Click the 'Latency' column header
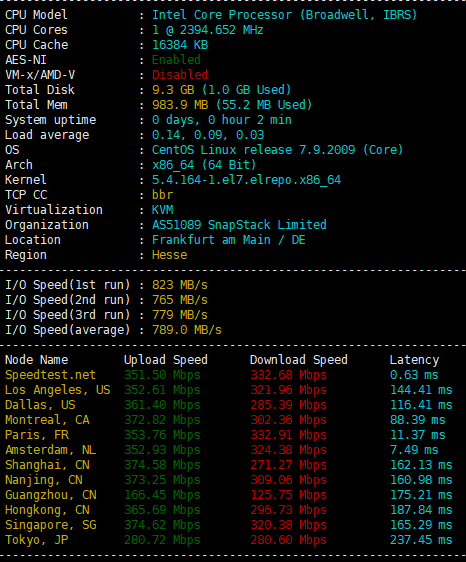Screen dimensions: 466x562 click(x=414, y=360)
